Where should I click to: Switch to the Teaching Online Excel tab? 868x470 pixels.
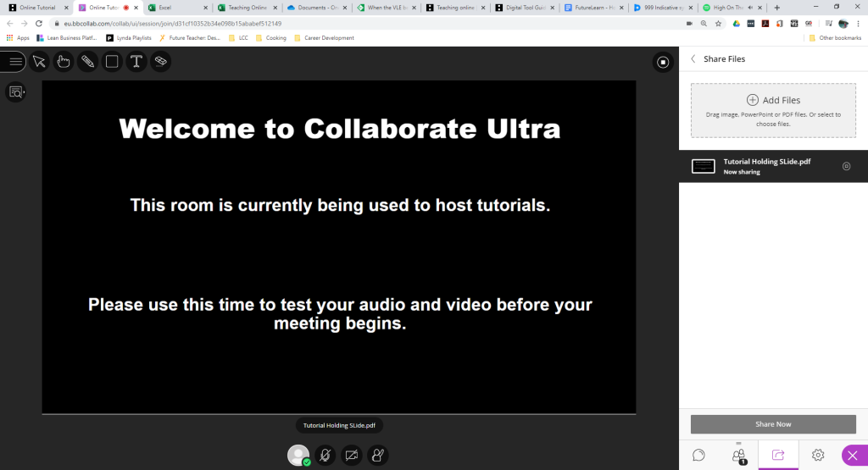[248, 8]
